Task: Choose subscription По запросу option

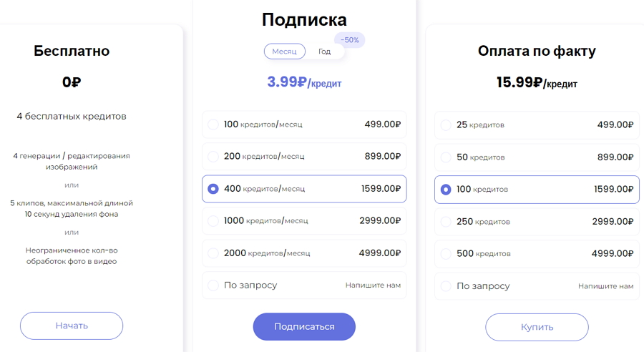Action: pos(304,285)
